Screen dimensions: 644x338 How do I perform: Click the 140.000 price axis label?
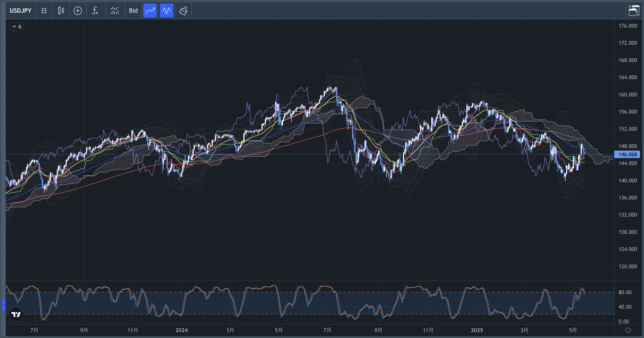point(628,180)
